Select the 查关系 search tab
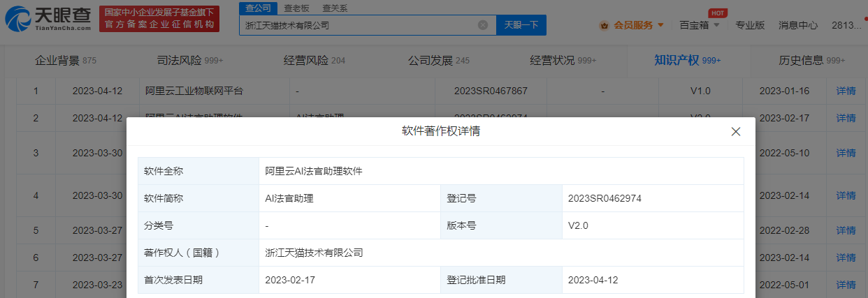Viewport: 868px width, 298px height. (335, 8)
